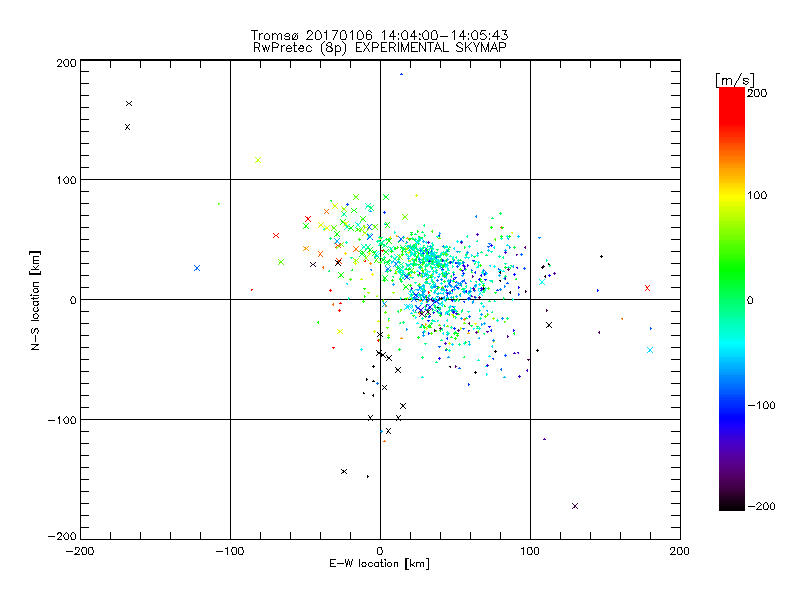
Task: Click the black bottom end of the velocity colorbar
Action: [x=732, y=504]
